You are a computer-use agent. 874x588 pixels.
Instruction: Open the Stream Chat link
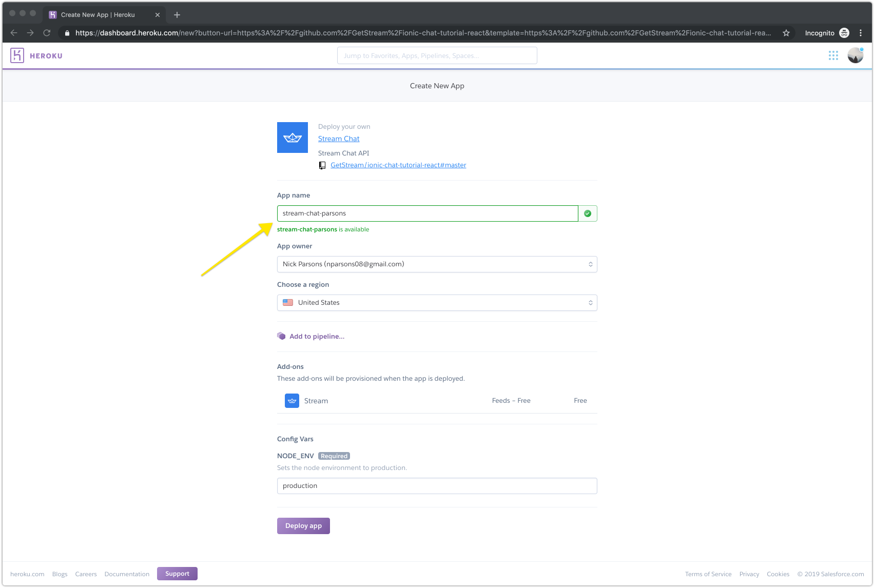pyautogui.click(x=339, y=139)
